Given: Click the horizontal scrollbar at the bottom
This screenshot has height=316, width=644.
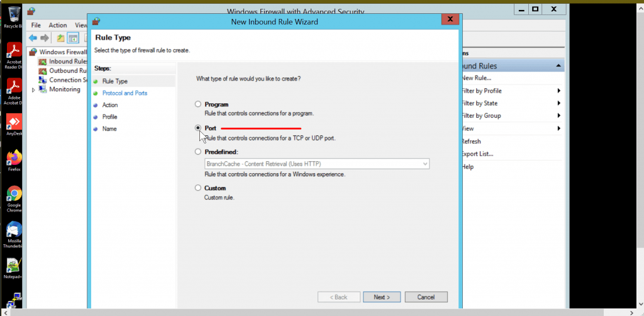Looking at the screenshot, I should coord(314,312).
